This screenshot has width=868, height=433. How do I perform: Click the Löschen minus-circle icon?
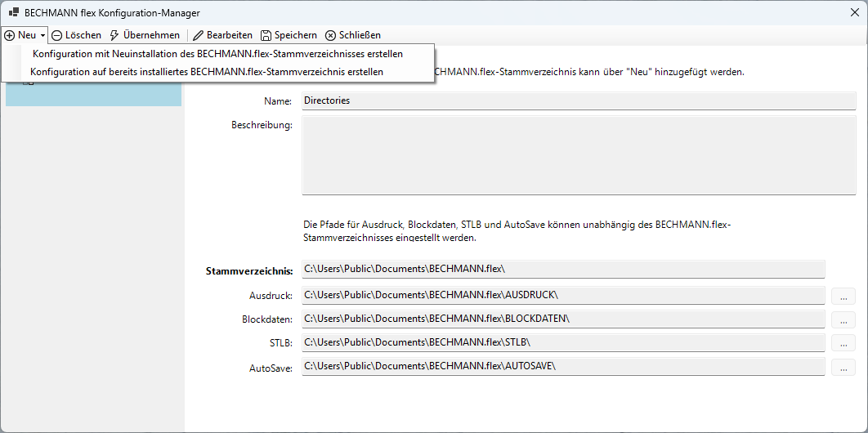(57, 35)
